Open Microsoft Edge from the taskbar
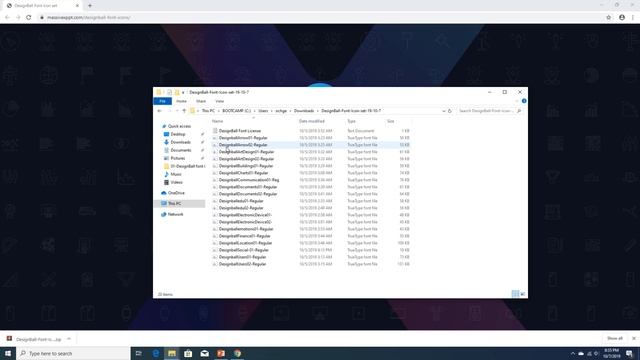 pyautogui.click(x=156, y=353)
